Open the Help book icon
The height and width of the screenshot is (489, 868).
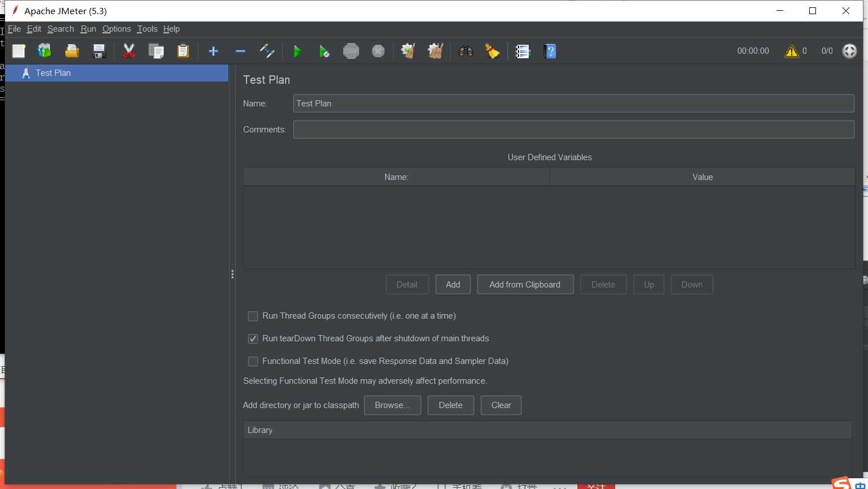point(550,51)
